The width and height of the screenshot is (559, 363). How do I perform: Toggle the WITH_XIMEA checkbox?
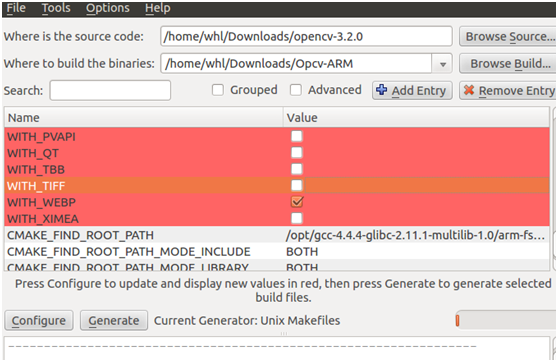297,218
